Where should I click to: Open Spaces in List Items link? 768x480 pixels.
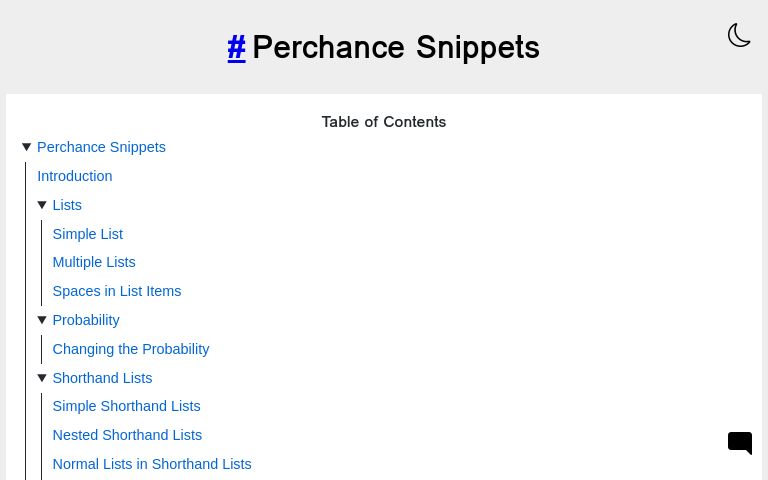116,291
